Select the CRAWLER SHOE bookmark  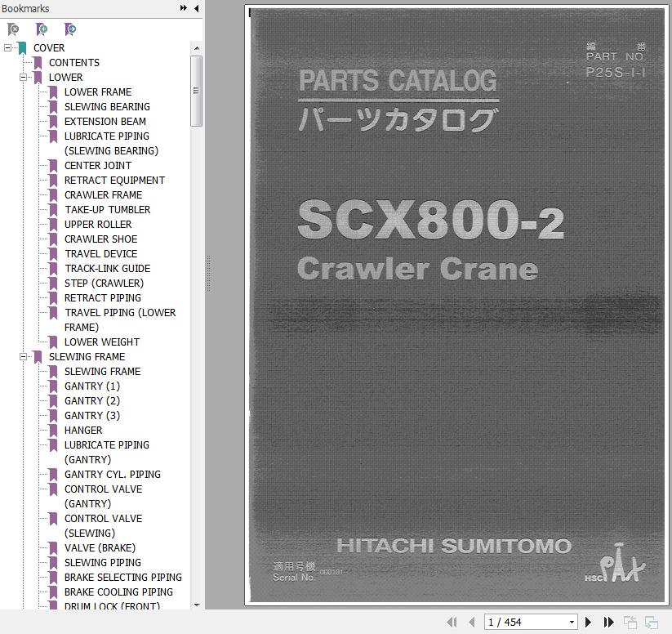(x=101, y=239)
